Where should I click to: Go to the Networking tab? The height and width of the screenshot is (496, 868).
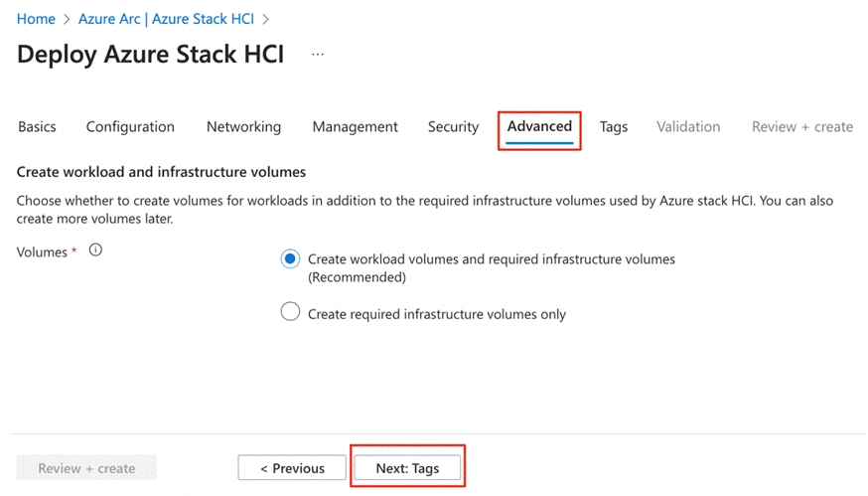point(243,127)
